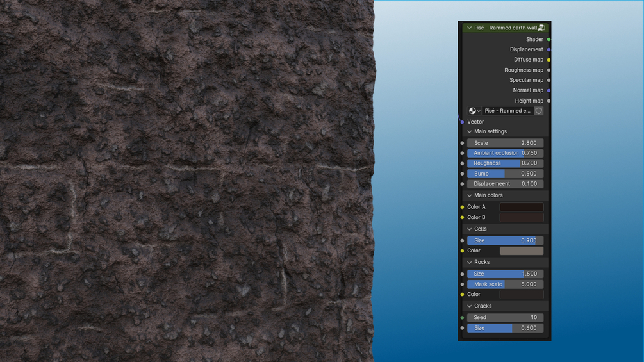This screenshot has width=644, height=362.
Task: Collapse the Cracks panel
Action: [x=470, y=306]
